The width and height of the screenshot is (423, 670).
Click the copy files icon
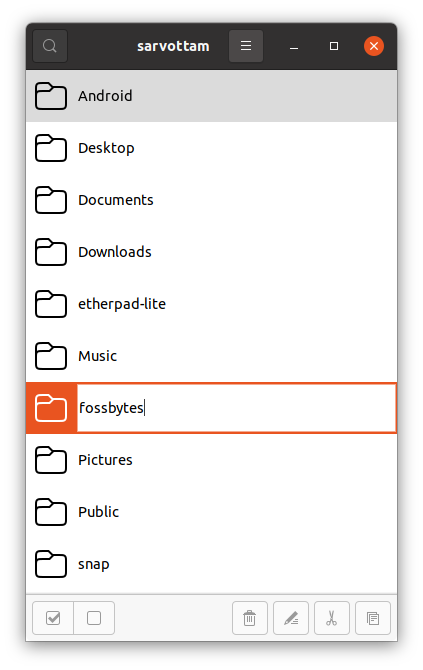click(373, 618)
